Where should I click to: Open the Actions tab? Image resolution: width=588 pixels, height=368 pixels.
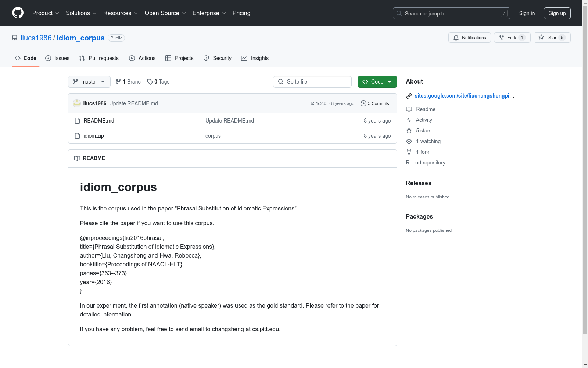[142, 58]
